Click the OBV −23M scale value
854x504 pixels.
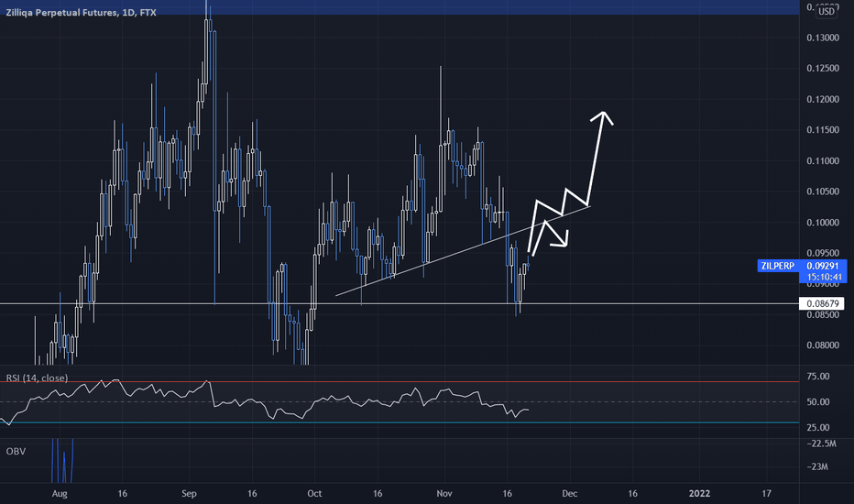click(x=817, y=467)
